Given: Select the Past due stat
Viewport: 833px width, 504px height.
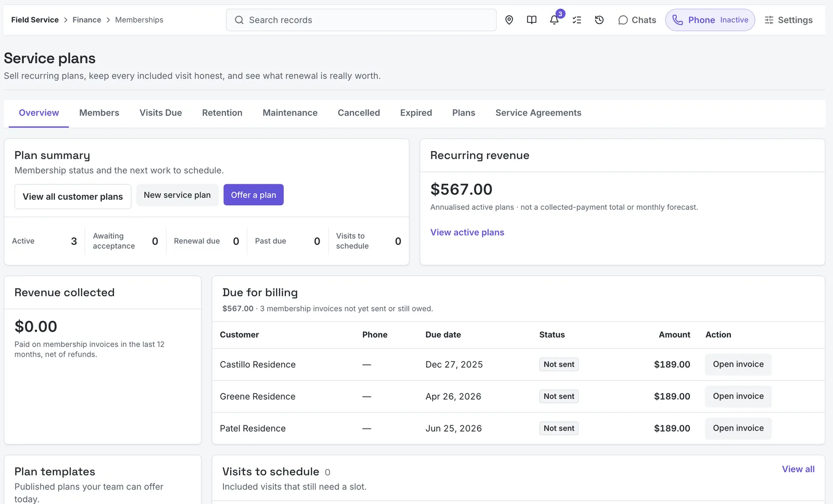Looking at the screenshot, I should (x=287, y=241).
